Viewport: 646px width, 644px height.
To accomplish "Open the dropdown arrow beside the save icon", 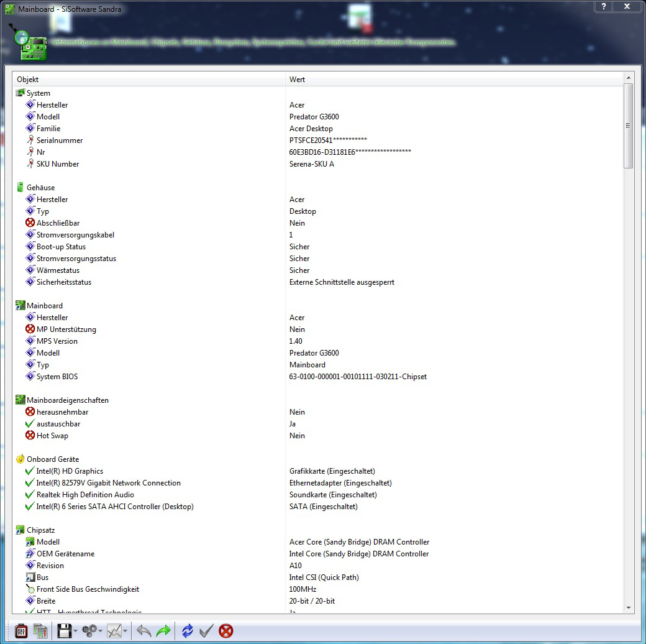I will [x=75, y=631].
